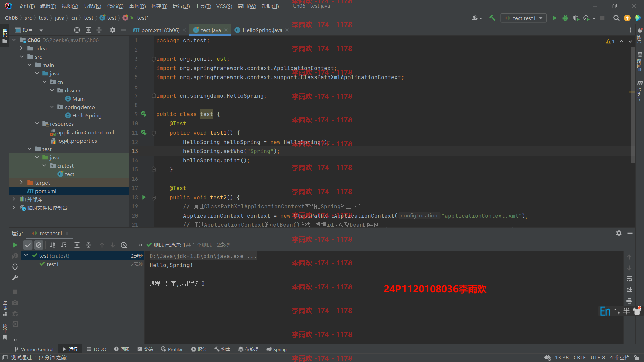The image size is (644, 362).
Task: Collapse all nodes in project panel
Action: click(x=99, y=30)
